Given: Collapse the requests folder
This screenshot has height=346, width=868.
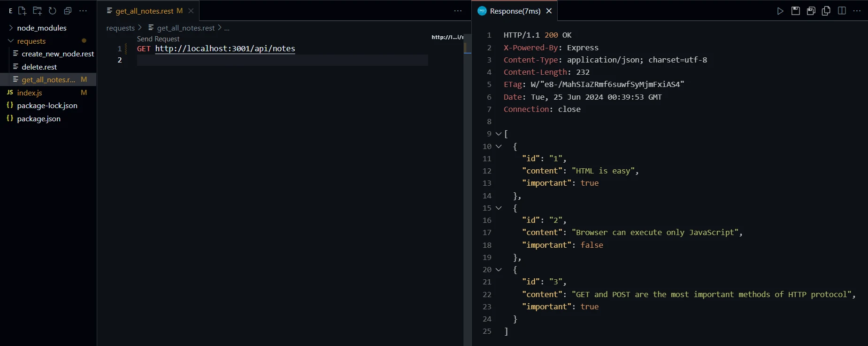Looking at the screenshot, I should coord(48,41).
